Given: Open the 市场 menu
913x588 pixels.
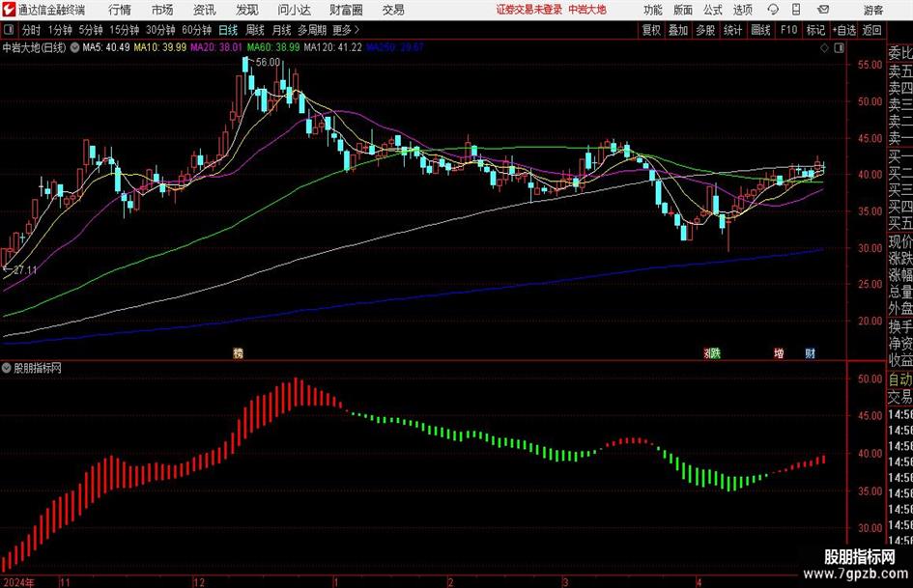Looking at the screenshot, I should point(162,10).
